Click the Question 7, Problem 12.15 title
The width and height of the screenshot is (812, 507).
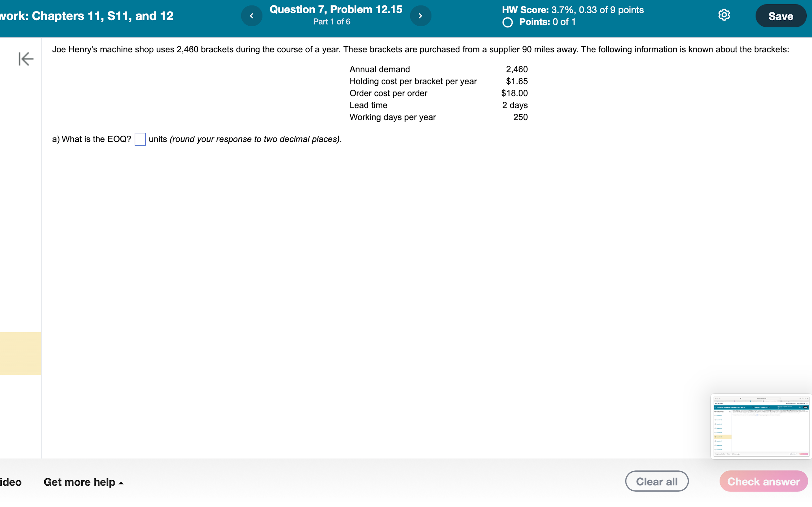(336, 9)
